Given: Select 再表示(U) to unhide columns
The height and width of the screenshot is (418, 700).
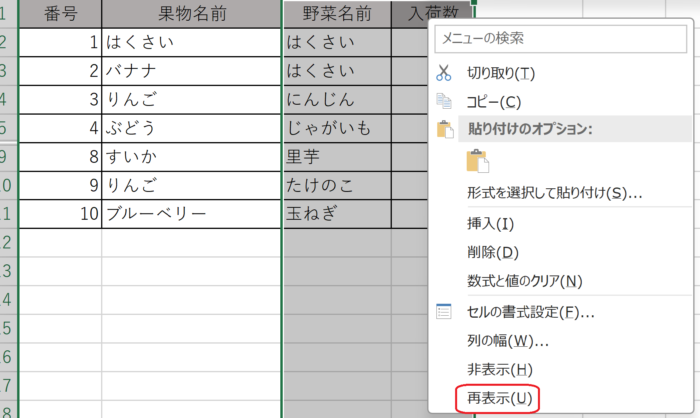Looking at the screenshot, I should point(497,398).
